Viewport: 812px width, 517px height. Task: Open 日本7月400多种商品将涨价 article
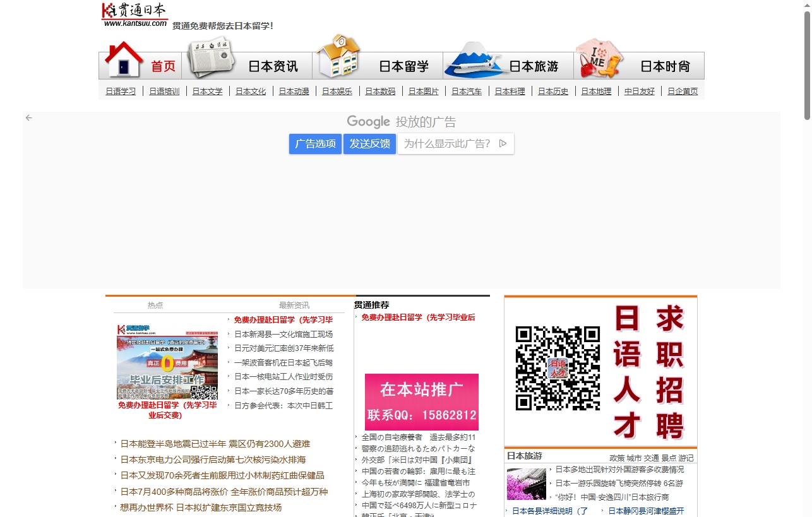224,492
